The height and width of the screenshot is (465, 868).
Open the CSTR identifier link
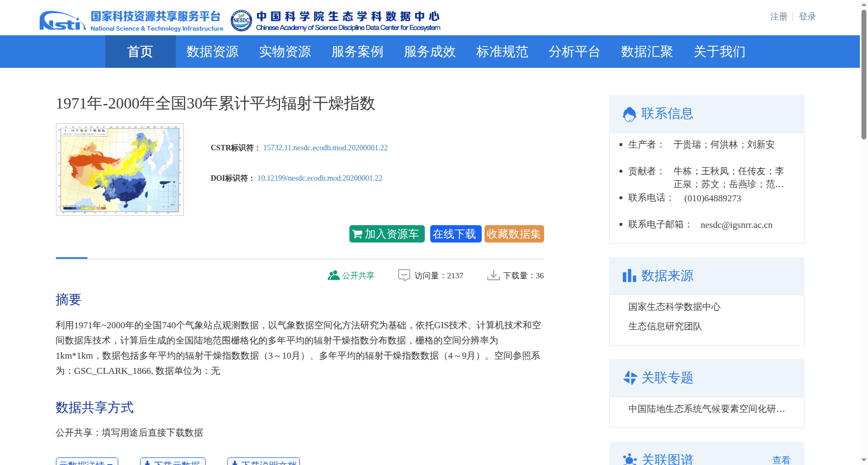click(x=325, y=148)
